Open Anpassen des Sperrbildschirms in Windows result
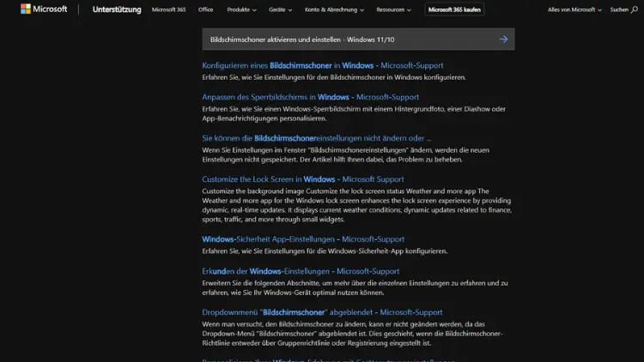Screen dimensions: 644x362 (311, 97)
